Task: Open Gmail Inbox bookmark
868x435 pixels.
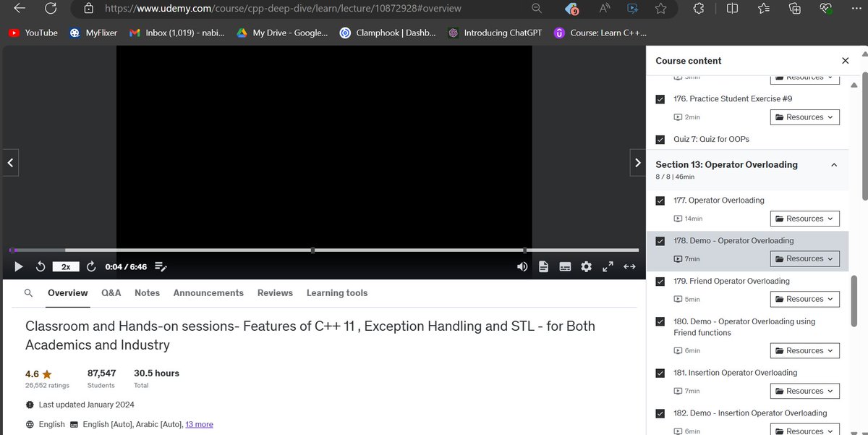Action: pyautogui.click(x=176, y=33)
